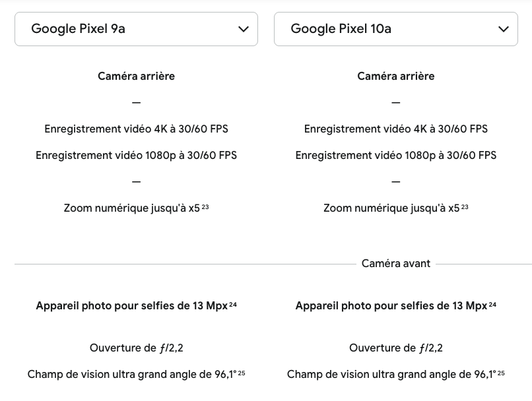532x401 pixels.
Task: Open footnote 25 on Pixel 9a field of view
Action: click(242, 371)
